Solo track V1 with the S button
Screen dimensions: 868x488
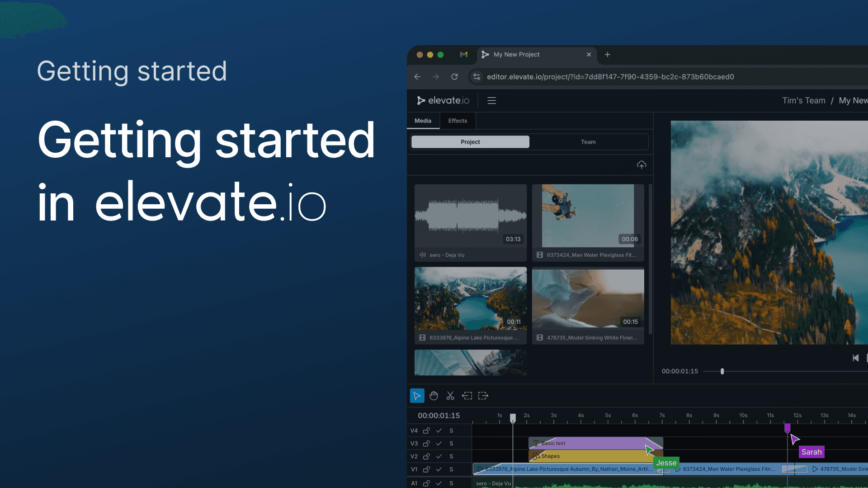451,469
